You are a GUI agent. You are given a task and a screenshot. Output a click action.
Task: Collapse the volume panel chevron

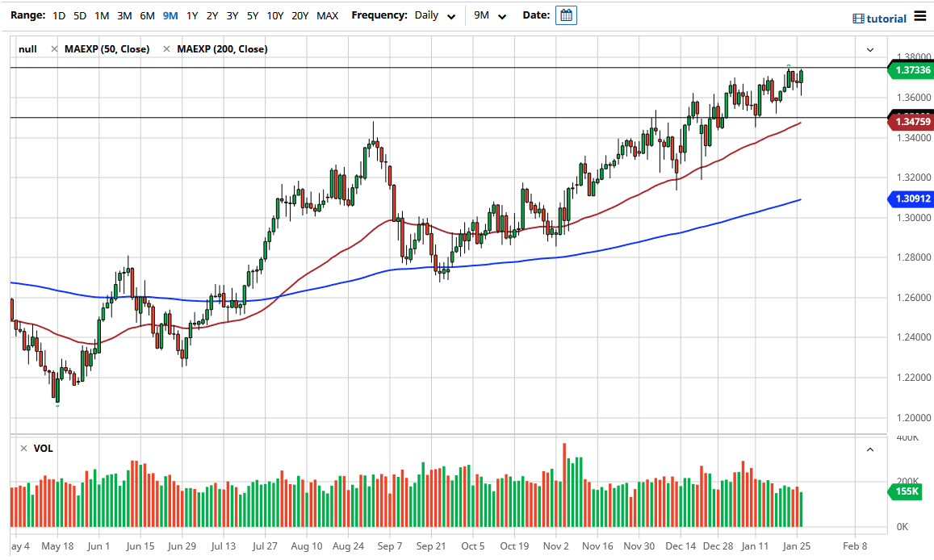point(870,449)
